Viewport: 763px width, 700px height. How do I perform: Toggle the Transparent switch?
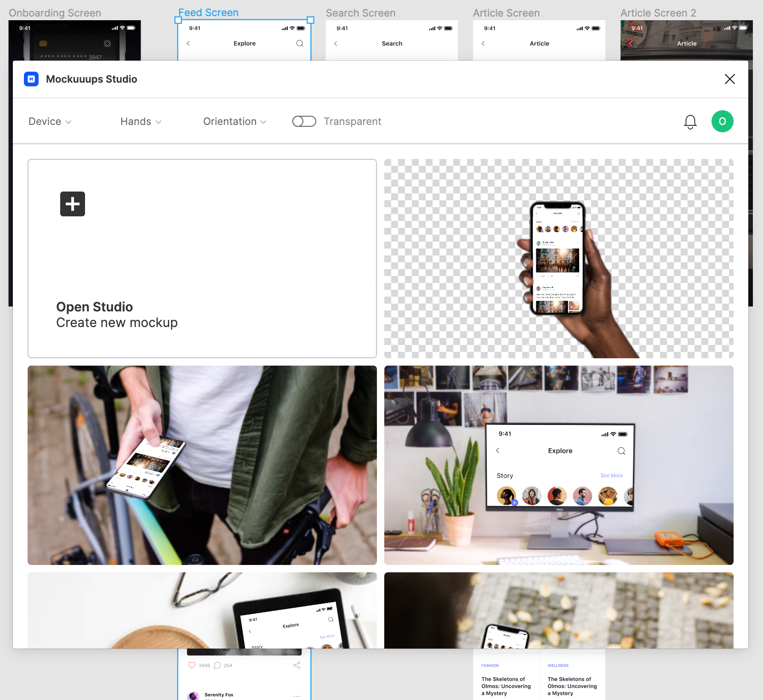click(304, 121)
